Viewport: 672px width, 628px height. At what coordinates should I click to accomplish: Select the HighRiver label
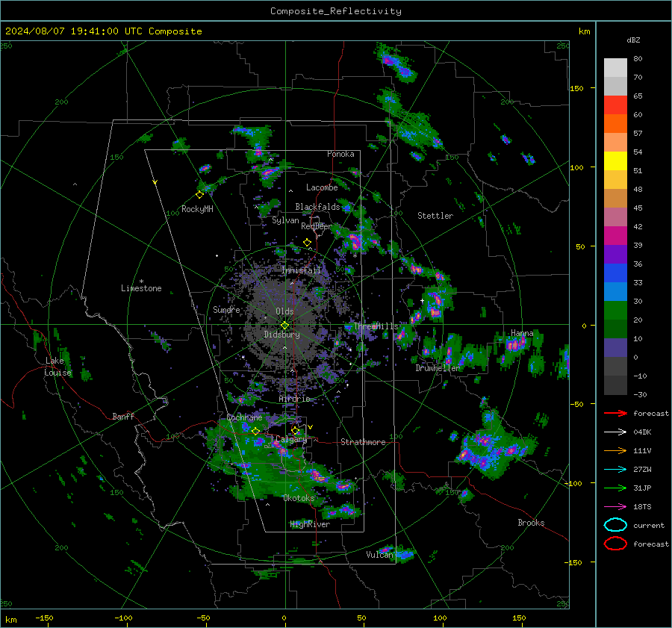310,524
